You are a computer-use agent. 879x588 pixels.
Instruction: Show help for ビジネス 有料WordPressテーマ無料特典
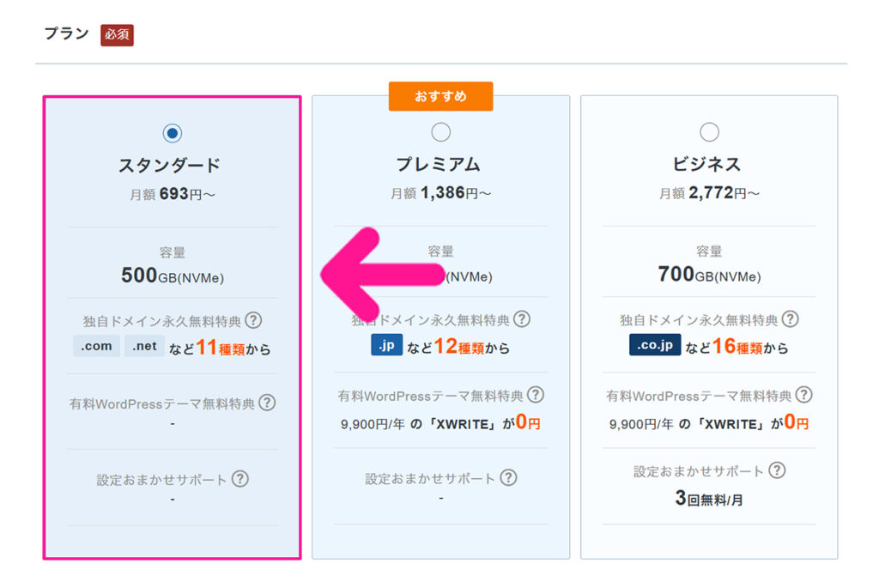tap(804, 395)
